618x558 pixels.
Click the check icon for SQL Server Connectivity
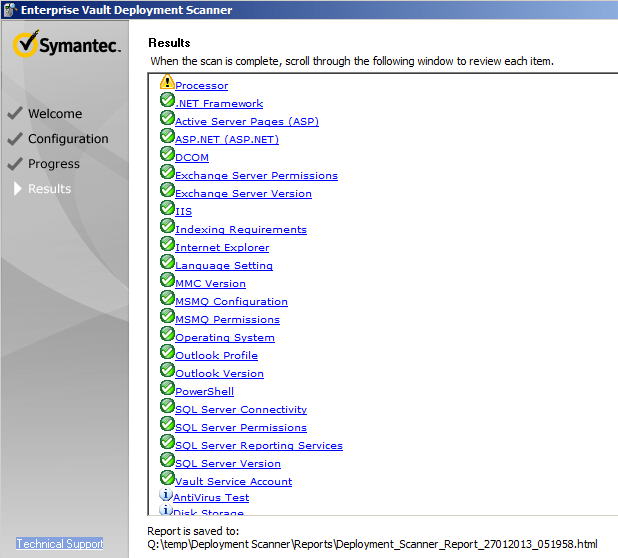pyautogui.click(x=167, y=406)
